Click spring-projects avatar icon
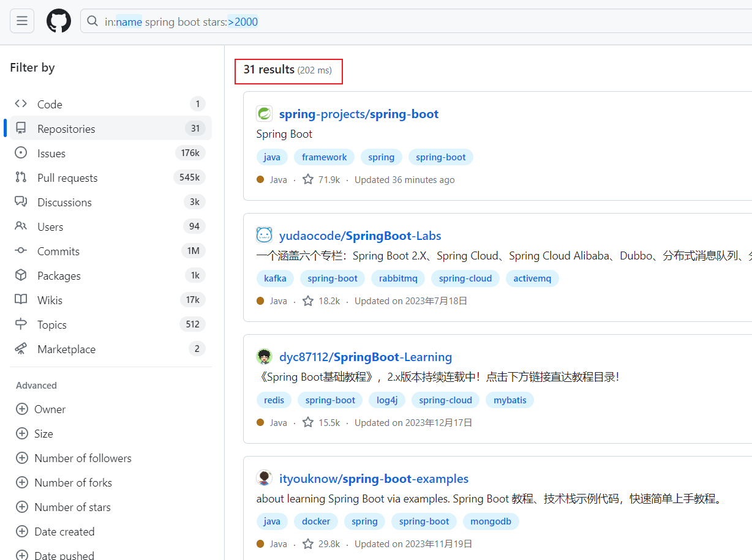The height and width of the screenshot is (560, 752). tap(264, 114)
